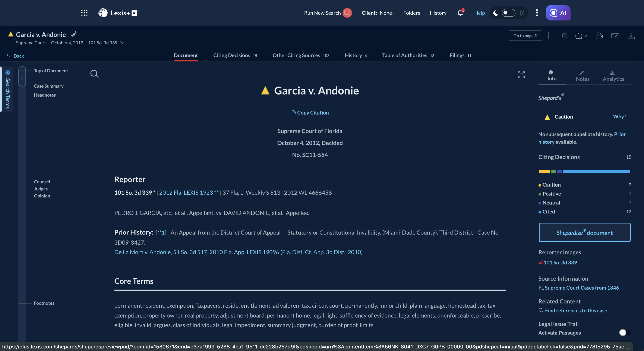Open the De La Mora v. Andonie link
The width and height of the screenshot is (644, 351).
(238, 252)
